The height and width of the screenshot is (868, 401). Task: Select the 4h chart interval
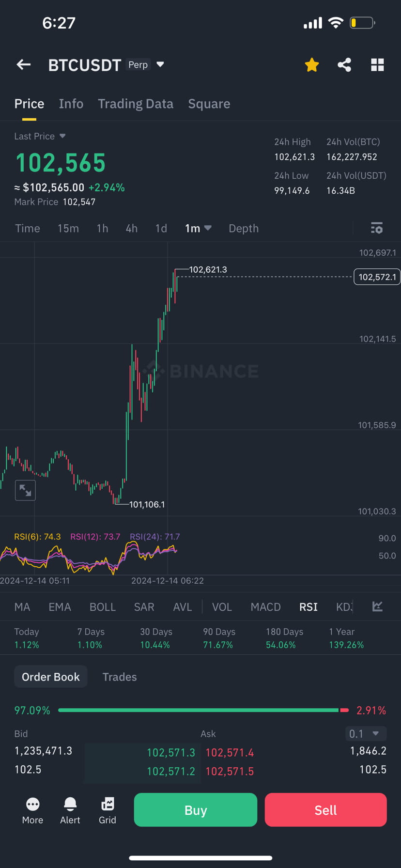132,228
